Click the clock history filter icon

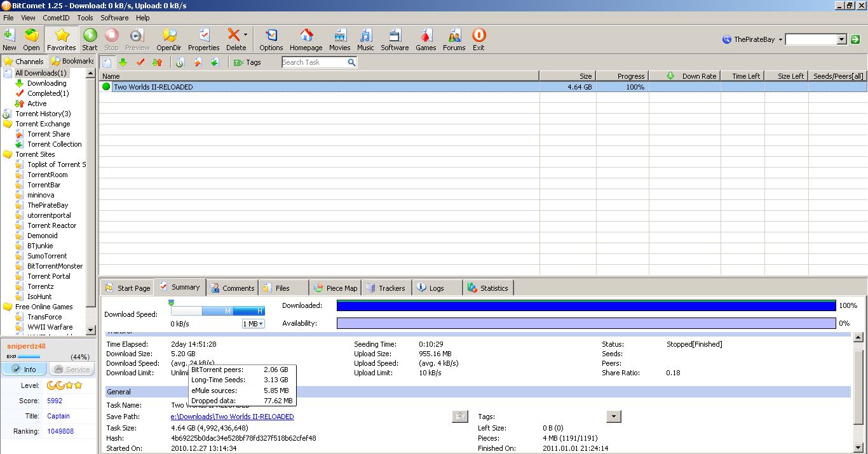180,62
